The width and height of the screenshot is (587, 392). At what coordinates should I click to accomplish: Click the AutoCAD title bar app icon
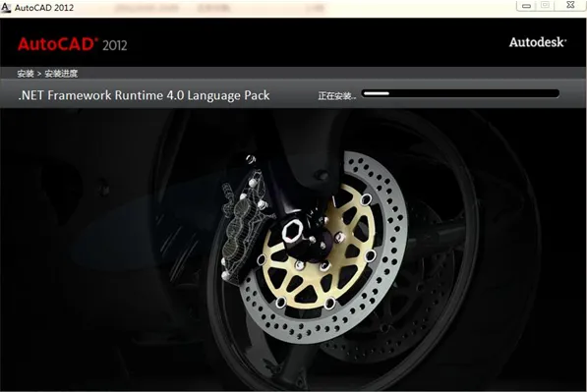click(6, 8)
